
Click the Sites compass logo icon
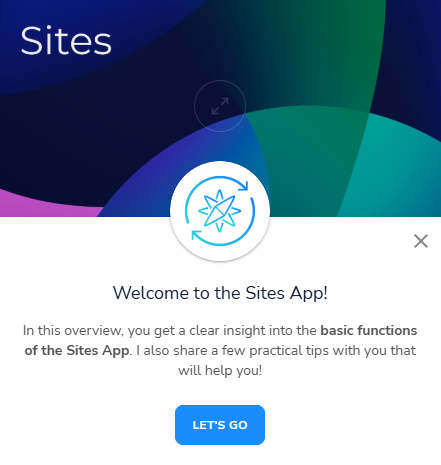point(220,211)
